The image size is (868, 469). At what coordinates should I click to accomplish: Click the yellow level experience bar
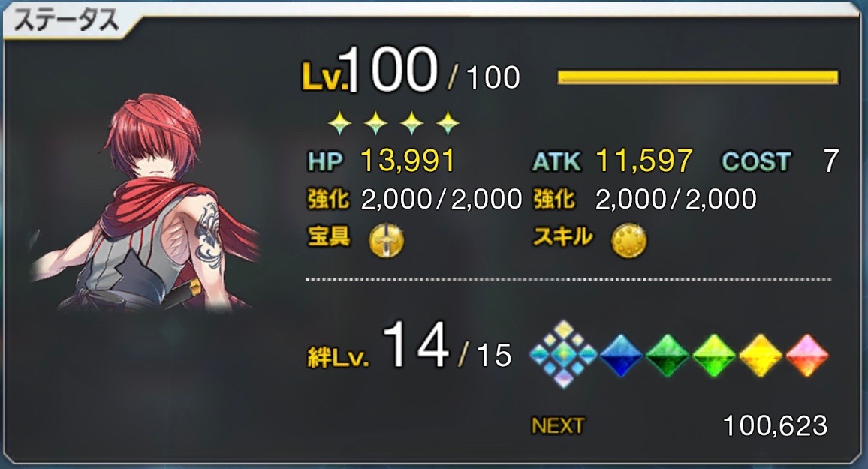[698, 77]
